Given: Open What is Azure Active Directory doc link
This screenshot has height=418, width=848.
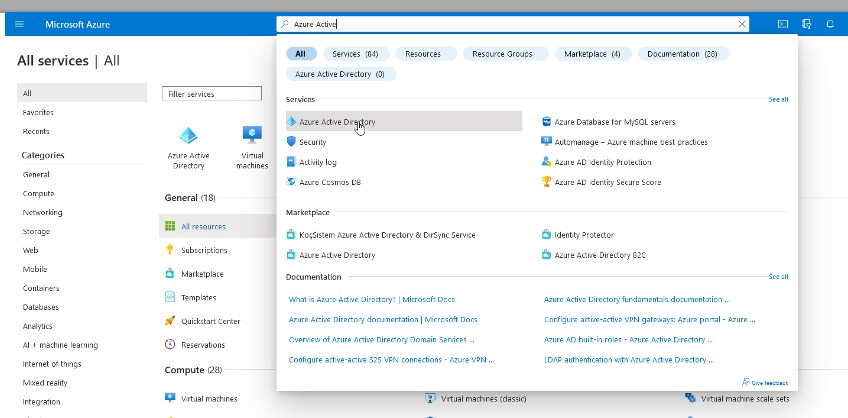Looking at the screenshot, I should coord(372,299).
